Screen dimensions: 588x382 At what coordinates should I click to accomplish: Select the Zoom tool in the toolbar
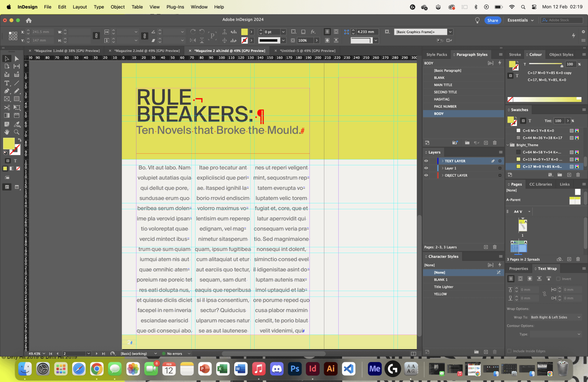(17, 132)
